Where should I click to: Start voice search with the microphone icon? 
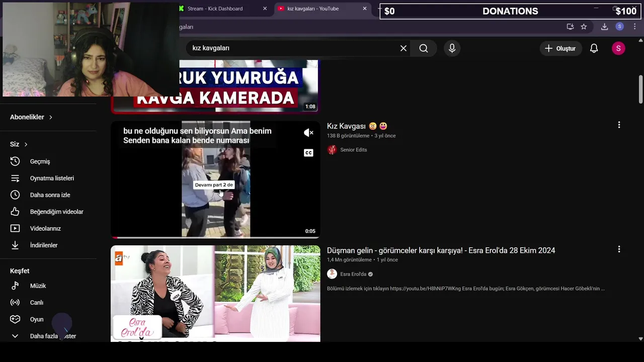click(452, 48)
